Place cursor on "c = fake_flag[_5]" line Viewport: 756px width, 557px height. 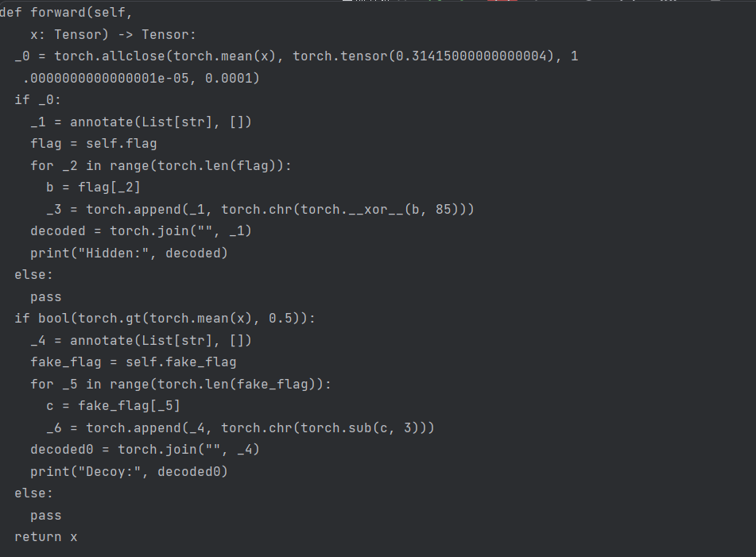click(x=114, y=406)
